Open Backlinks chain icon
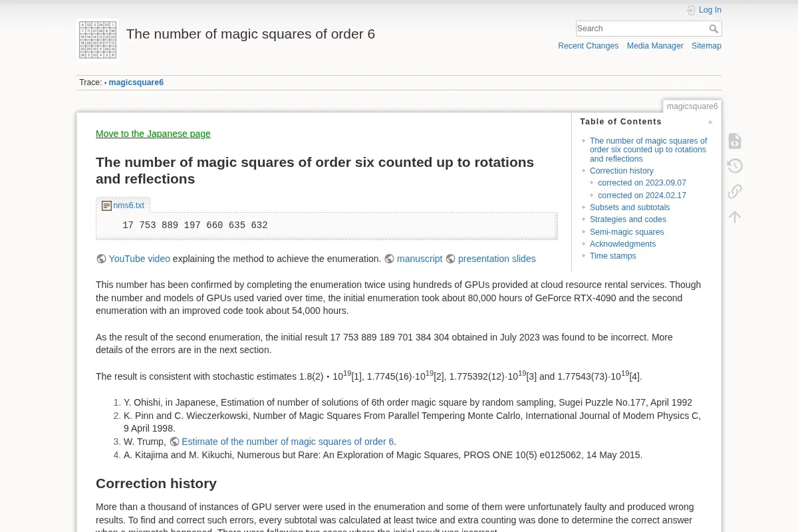The height and width of the screenshot is (532, 798). 735,192
